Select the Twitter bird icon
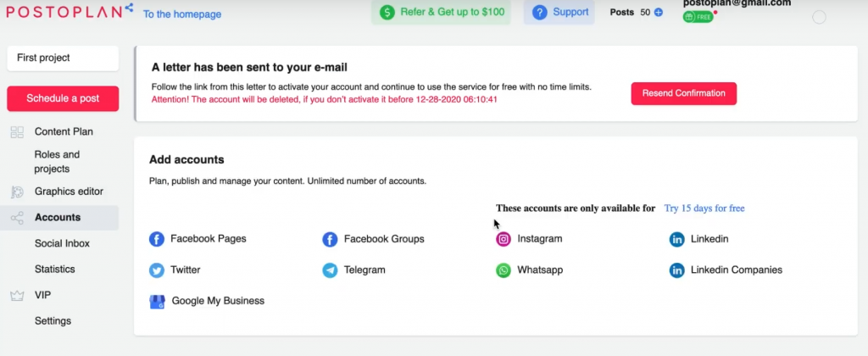The width and height of the screenshot is (868, 356). [x=157, y=270]
